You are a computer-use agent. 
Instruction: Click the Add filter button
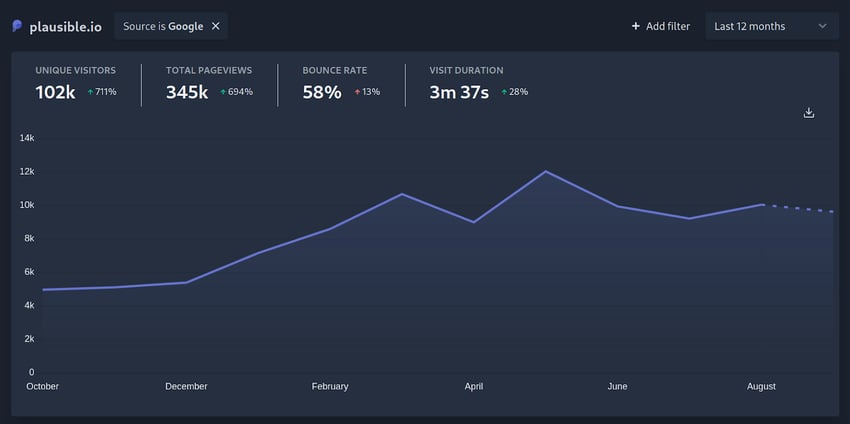click(x=661, y=26)
